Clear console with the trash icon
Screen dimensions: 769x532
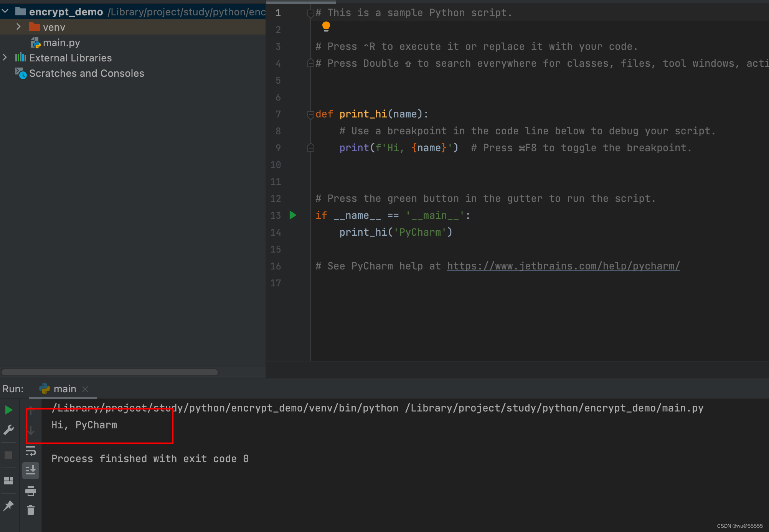31,510
